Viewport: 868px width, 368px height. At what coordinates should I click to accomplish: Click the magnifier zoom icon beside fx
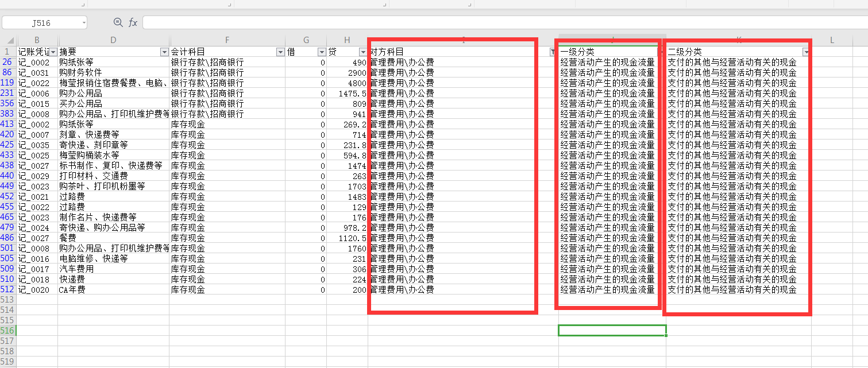(118, 22)
